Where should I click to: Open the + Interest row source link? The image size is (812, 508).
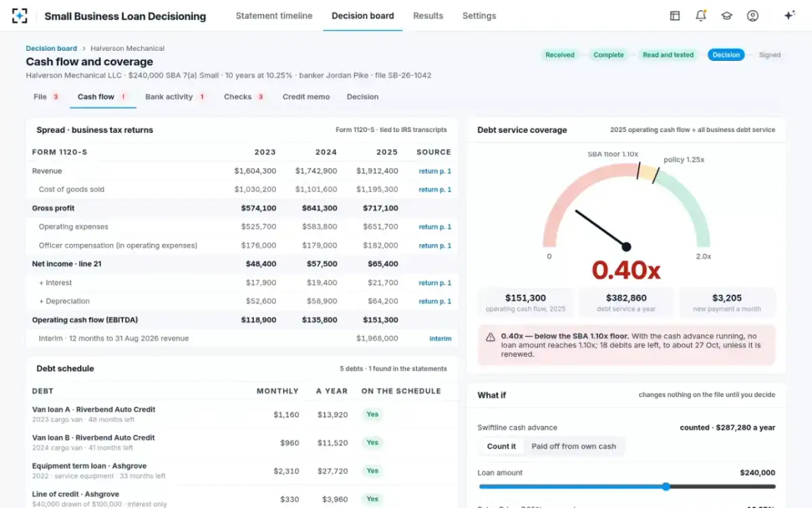tap(435, 283)
